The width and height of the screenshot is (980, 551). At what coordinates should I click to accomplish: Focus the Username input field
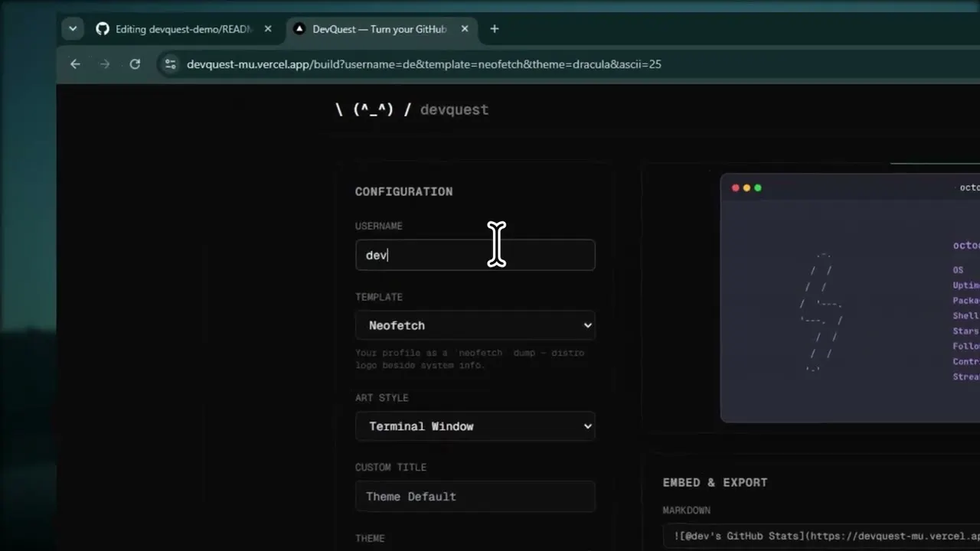[475, 255]
